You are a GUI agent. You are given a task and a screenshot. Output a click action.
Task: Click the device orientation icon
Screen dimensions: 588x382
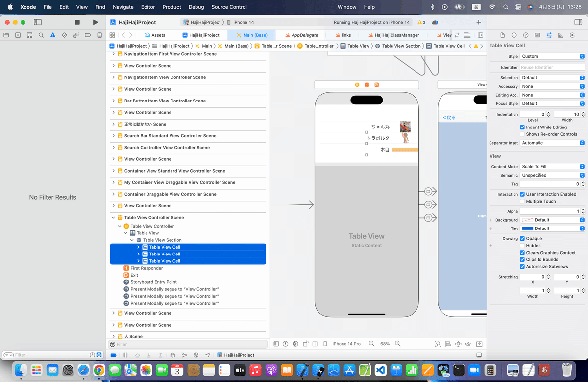click(x=305, y=344)
